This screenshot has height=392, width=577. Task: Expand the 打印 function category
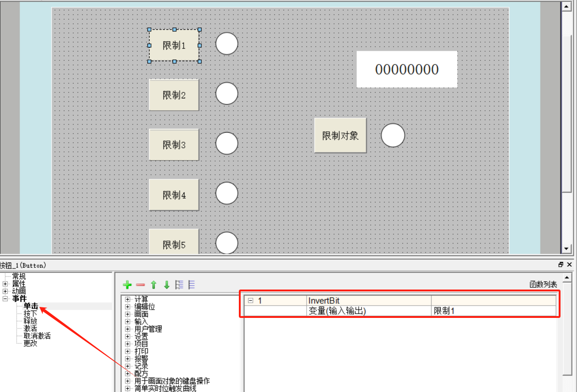point(128,351)
